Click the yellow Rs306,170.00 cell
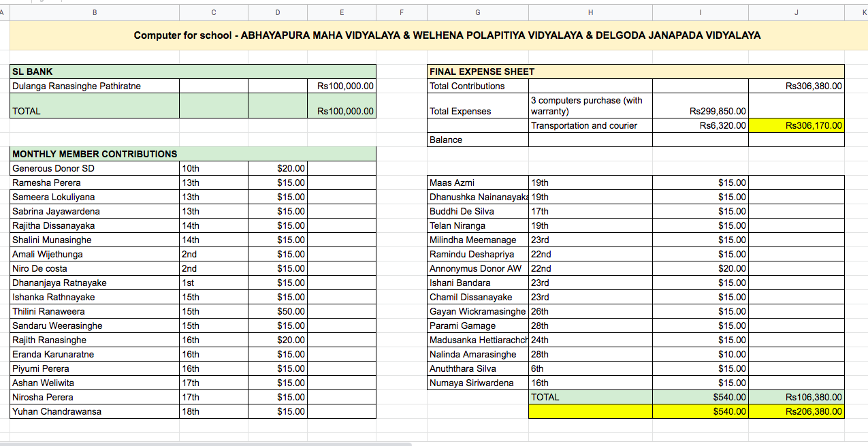 [x=797, y=125]
